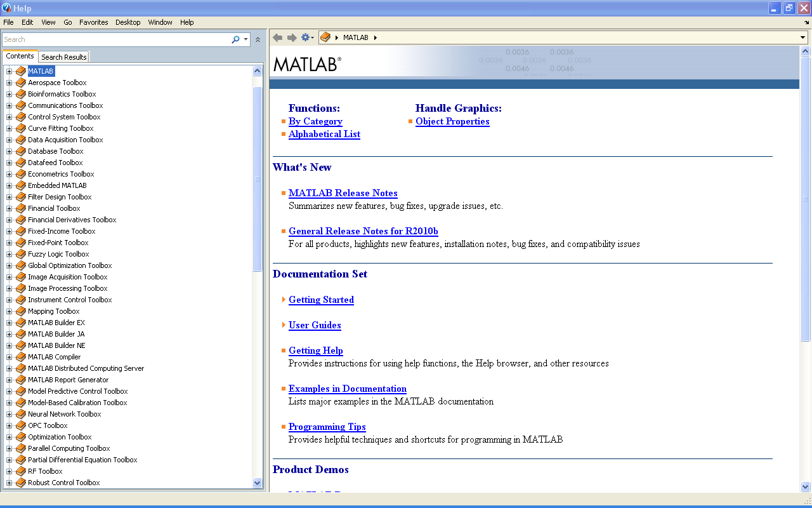
Task: Click the Financial Toolbox book icon
Action: tap(21, 208)
